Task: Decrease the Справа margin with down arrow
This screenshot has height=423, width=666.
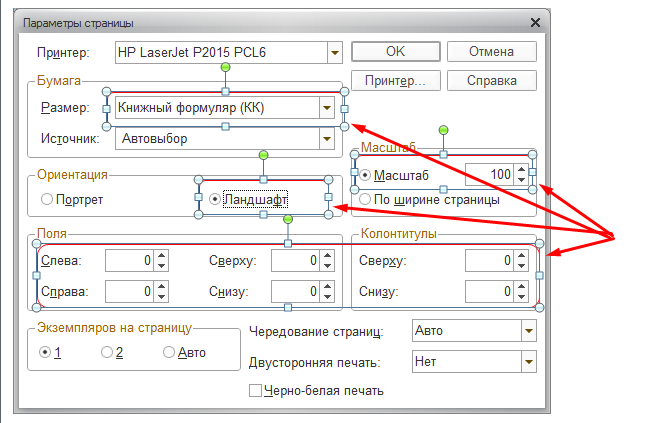Action: coord(161,297)
